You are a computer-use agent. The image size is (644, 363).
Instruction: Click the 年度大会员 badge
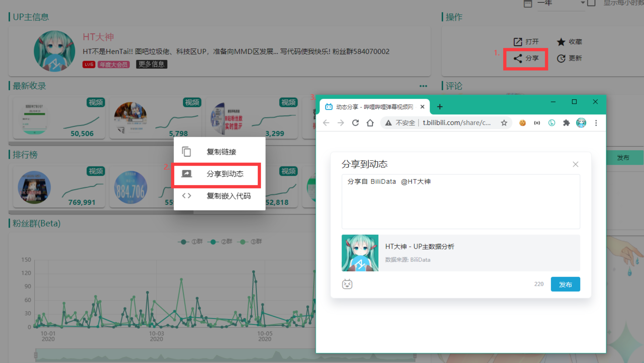(114, 65)
